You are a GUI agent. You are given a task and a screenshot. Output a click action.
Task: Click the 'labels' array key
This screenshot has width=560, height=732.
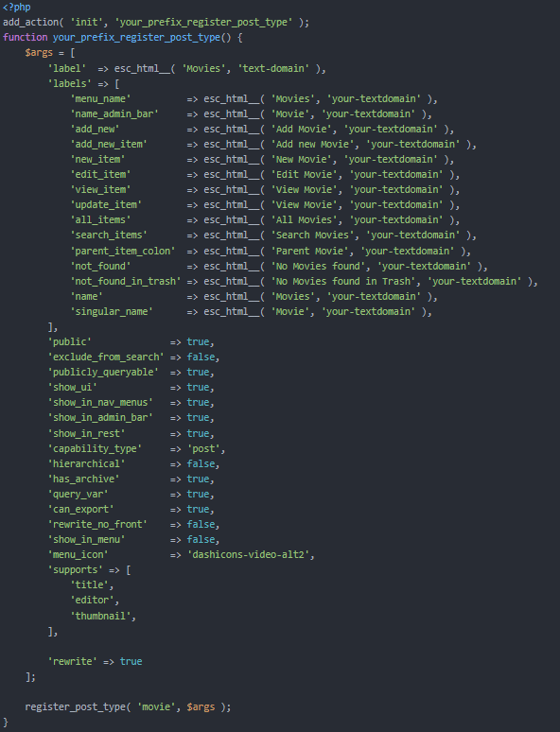click(x=70, y=83)
